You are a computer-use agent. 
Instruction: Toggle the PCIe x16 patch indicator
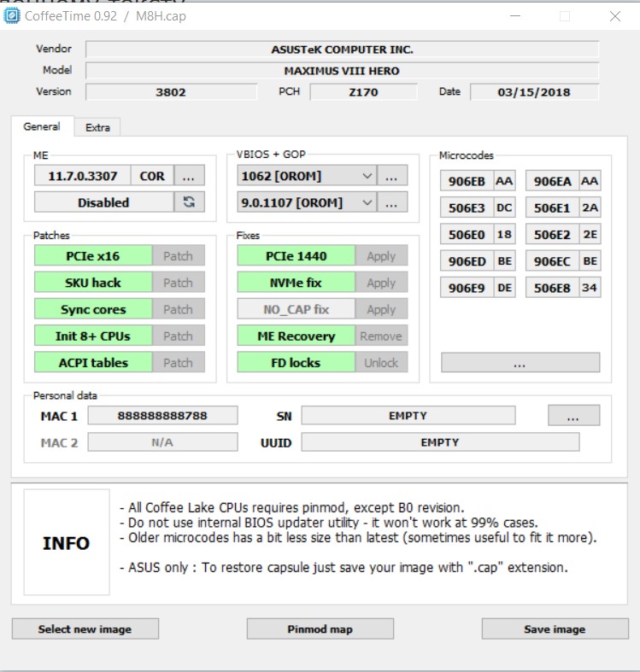[93, 256]
